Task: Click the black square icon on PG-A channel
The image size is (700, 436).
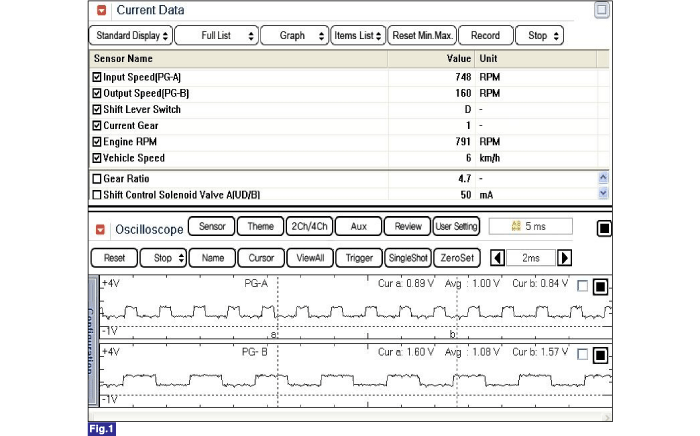Action: (599, 287)
